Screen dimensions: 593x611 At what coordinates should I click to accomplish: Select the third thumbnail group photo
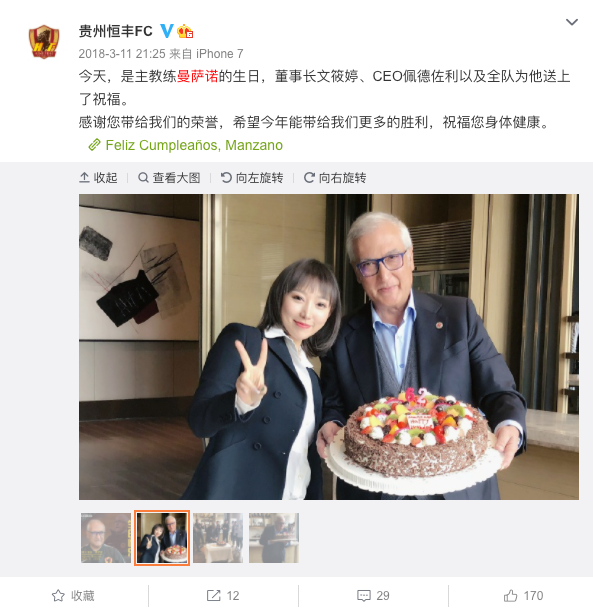pos(218,538)
